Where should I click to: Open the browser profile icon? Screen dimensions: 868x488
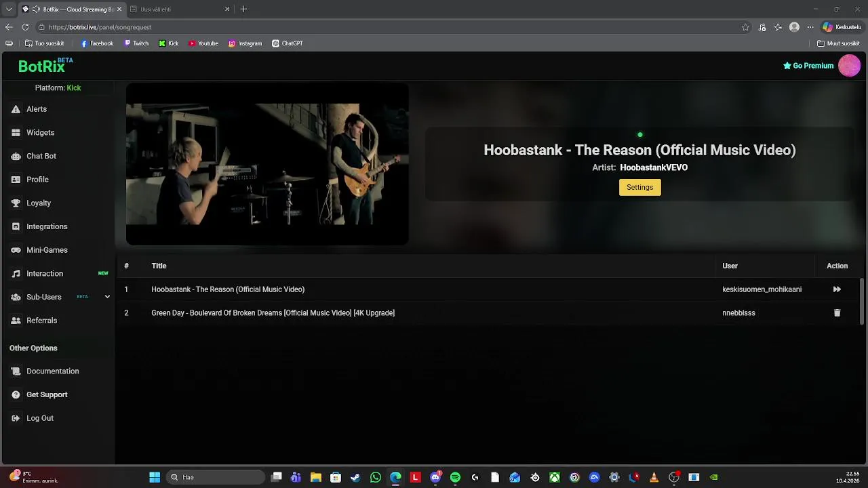794,27
